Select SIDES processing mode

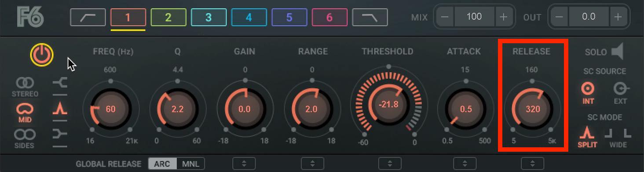pos(25,138)
